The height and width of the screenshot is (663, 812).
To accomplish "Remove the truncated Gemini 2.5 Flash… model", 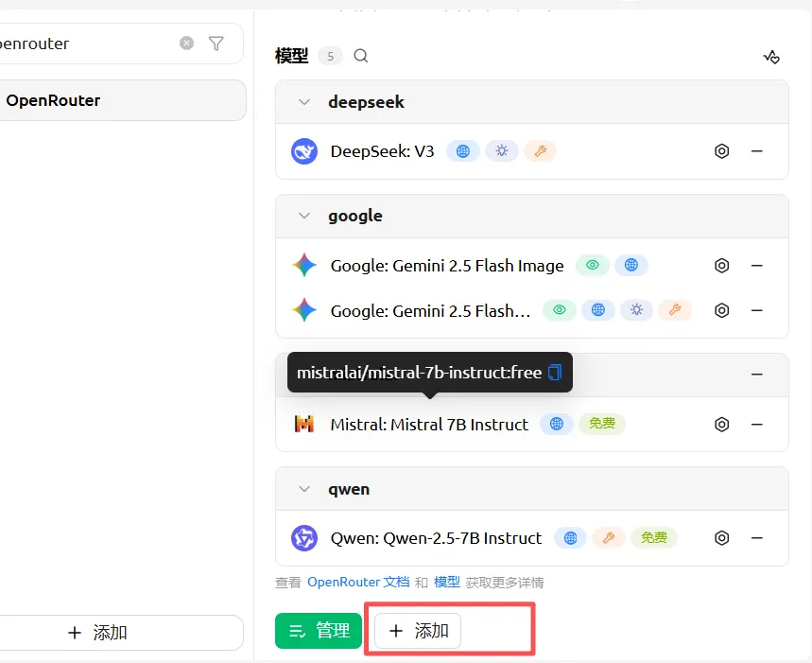I will pos(756,310).
